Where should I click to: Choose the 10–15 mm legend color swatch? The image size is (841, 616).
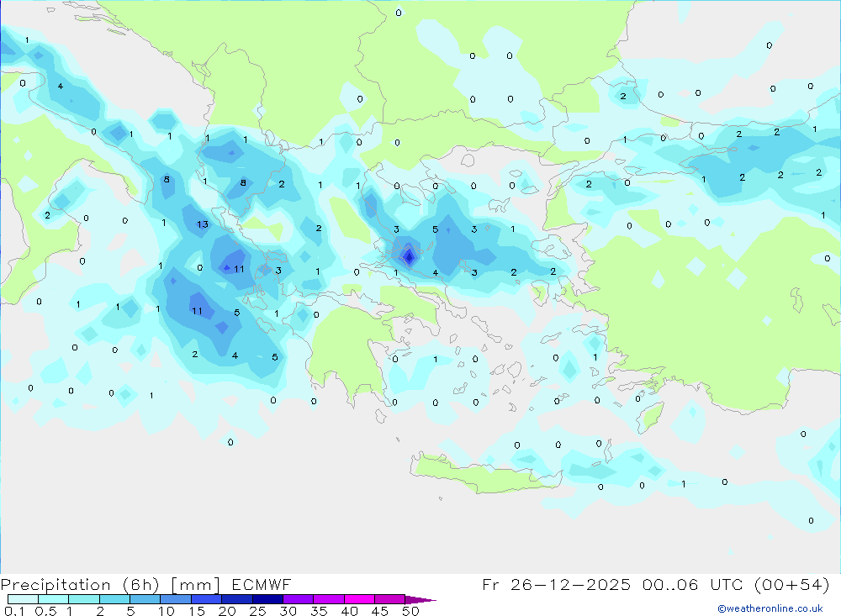[176, 599]
